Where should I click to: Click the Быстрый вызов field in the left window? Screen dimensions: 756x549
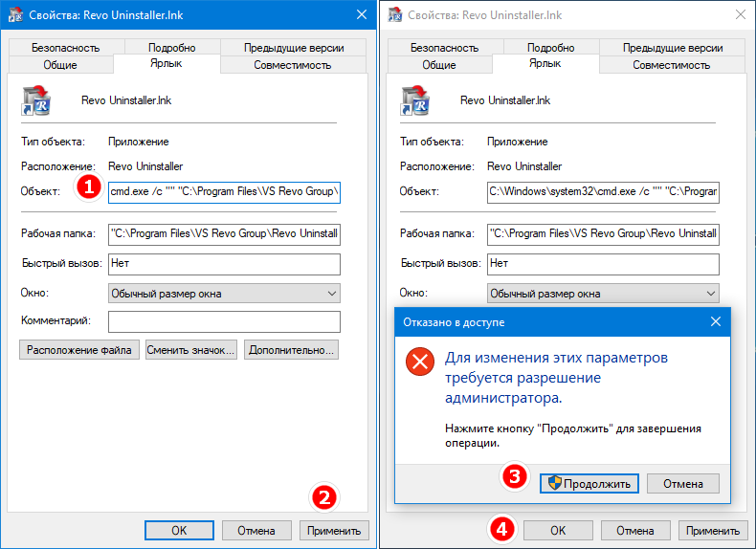pos(224,264)
